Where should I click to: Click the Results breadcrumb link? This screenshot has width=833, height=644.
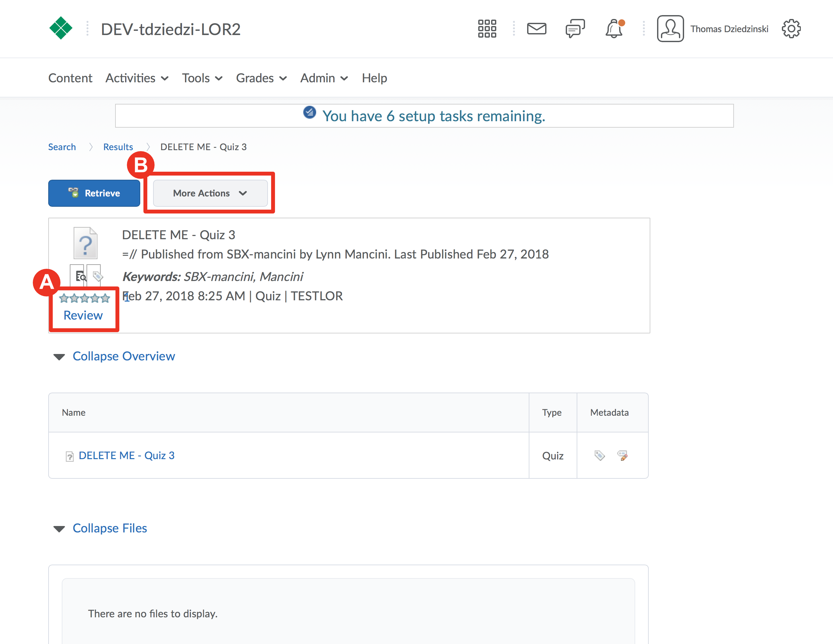point(118,147)
